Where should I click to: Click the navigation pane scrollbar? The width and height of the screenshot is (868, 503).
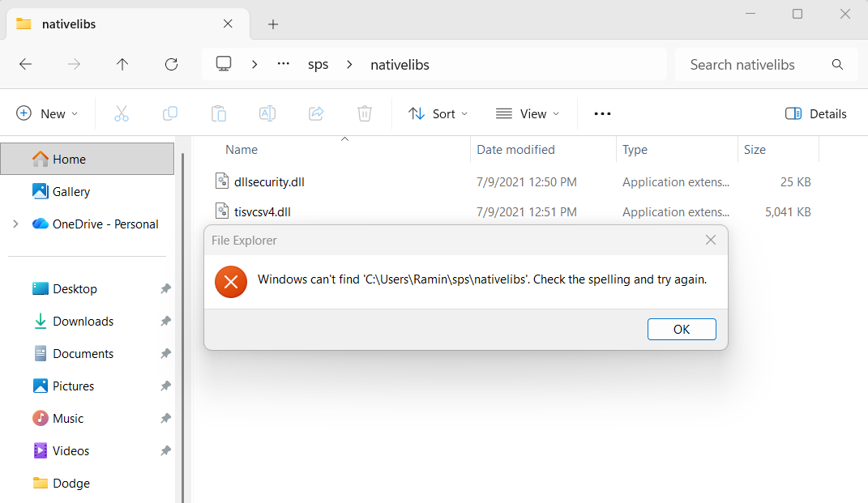(x=182, y=326)
